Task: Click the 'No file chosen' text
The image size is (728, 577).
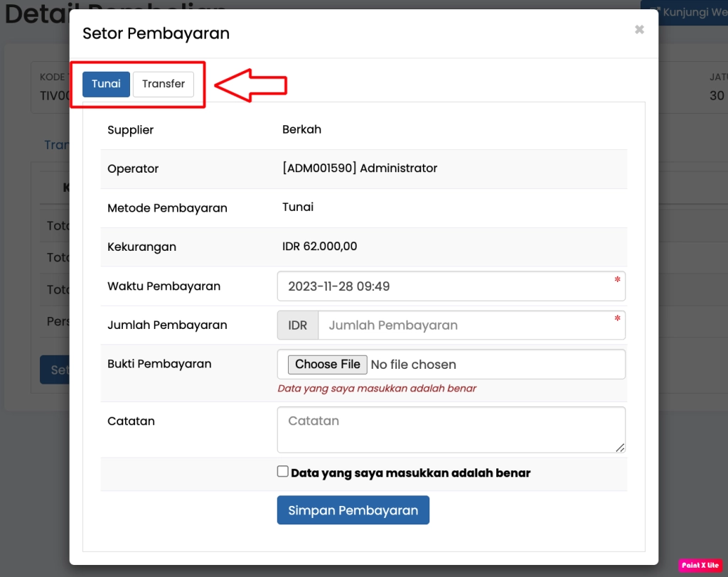Action: point(413,365)
